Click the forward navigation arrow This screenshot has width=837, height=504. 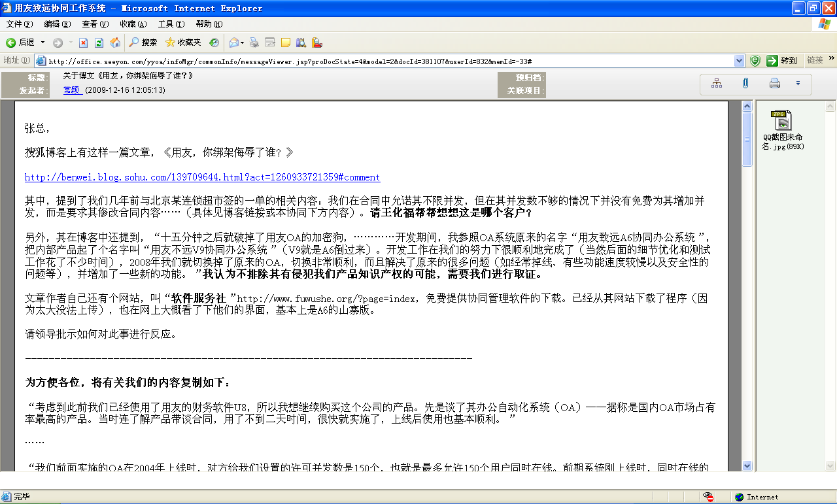58,42
